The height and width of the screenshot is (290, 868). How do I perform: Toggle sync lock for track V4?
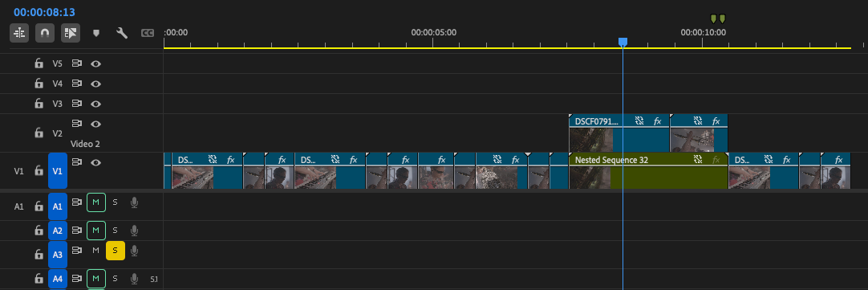click(x=77, y=84)
